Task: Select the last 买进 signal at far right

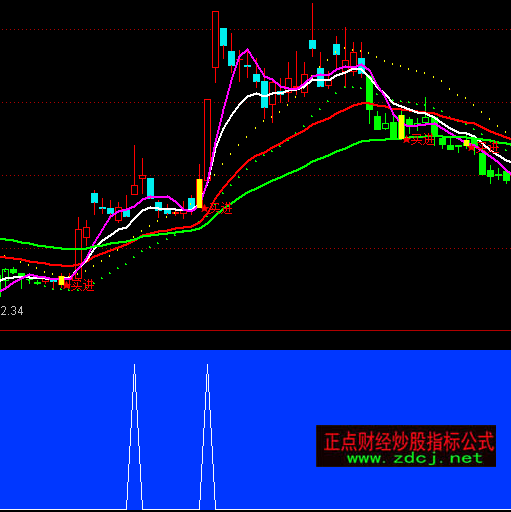Action: coord(484,147)
